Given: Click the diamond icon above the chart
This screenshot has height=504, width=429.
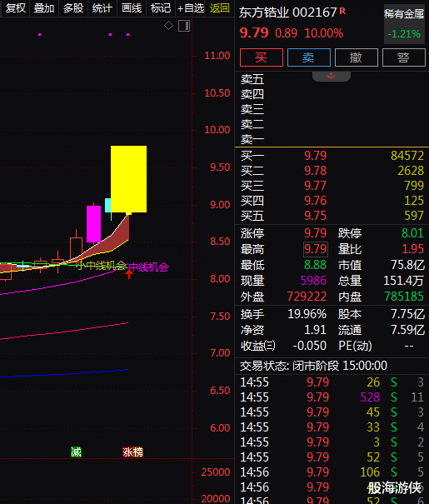Looking at the screenshot, I should 168,25.
